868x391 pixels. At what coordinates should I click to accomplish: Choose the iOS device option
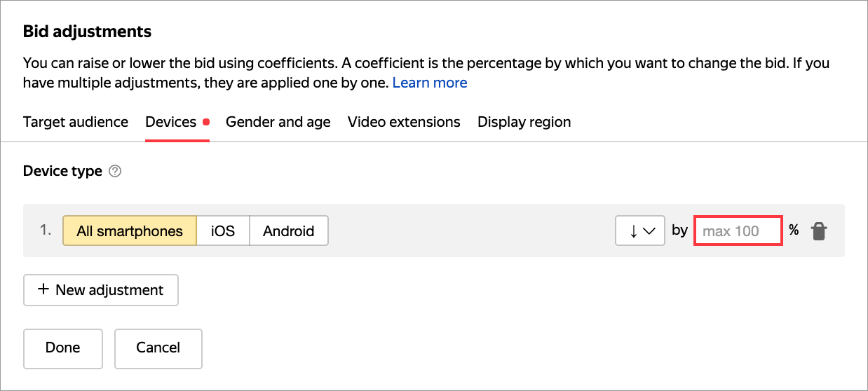(223, 231)
